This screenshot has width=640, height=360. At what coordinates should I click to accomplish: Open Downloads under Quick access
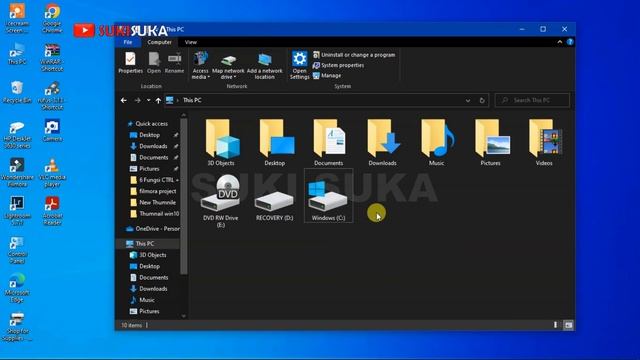tap(153, 146)
